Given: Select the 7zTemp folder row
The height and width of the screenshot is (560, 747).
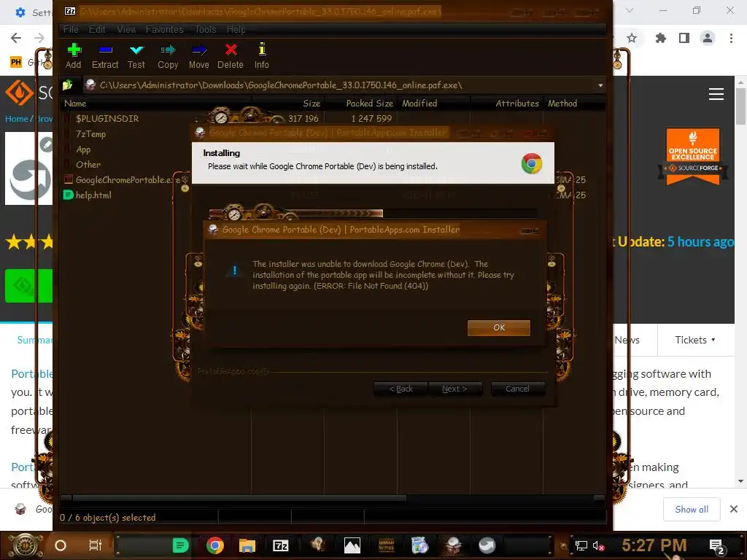Looking at the screenshot, I should [x=90, y=134].
